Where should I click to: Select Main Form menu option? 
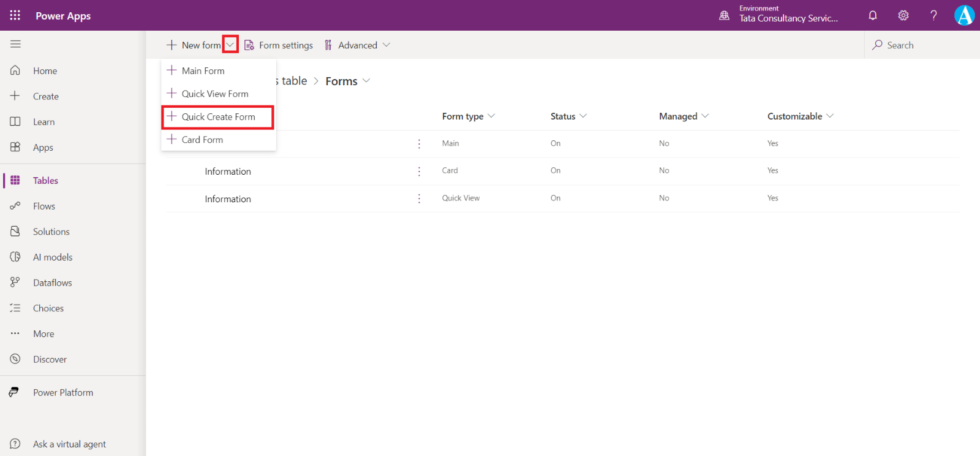pyautogui.click(x=203, y=71)
